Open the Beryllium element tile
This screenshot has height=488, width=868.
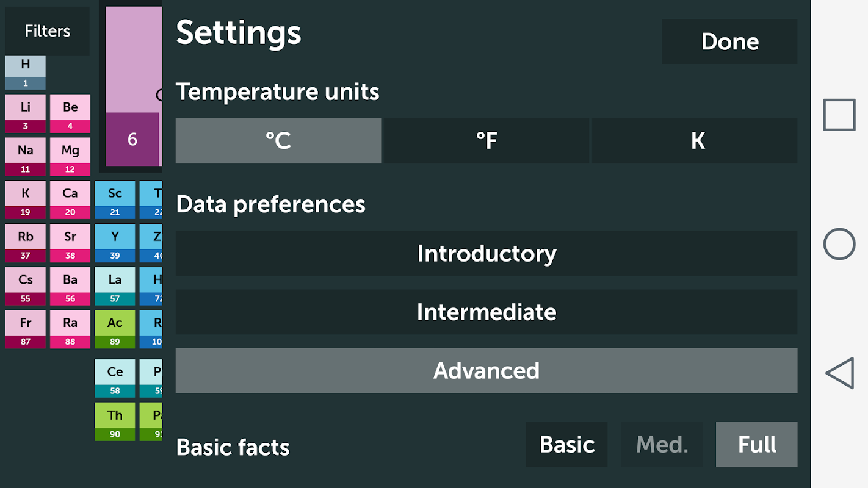pos(70,113)
